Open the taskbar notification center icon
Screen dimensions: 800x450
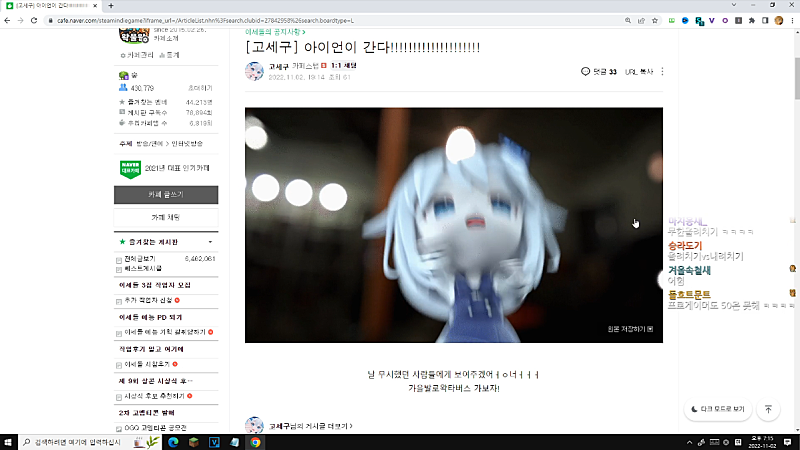pyautogui.click(x=788, y=442)
